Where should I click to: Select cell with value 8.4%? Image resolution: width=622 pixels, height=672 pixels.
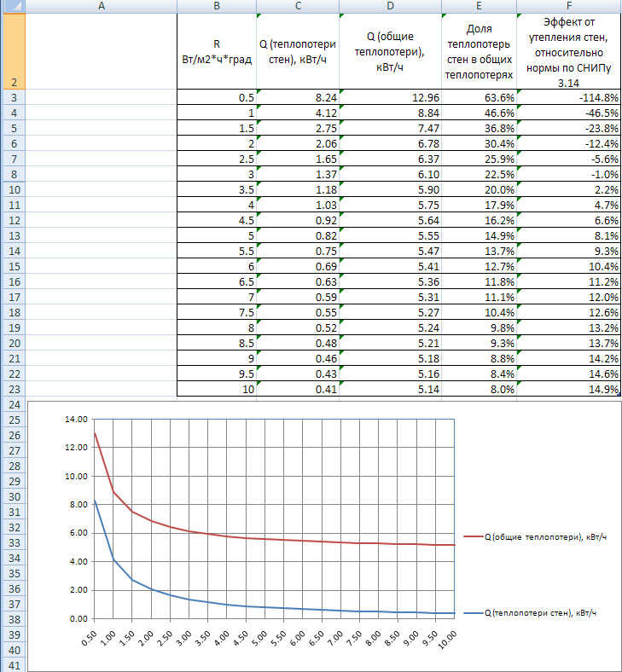point(479,374)
